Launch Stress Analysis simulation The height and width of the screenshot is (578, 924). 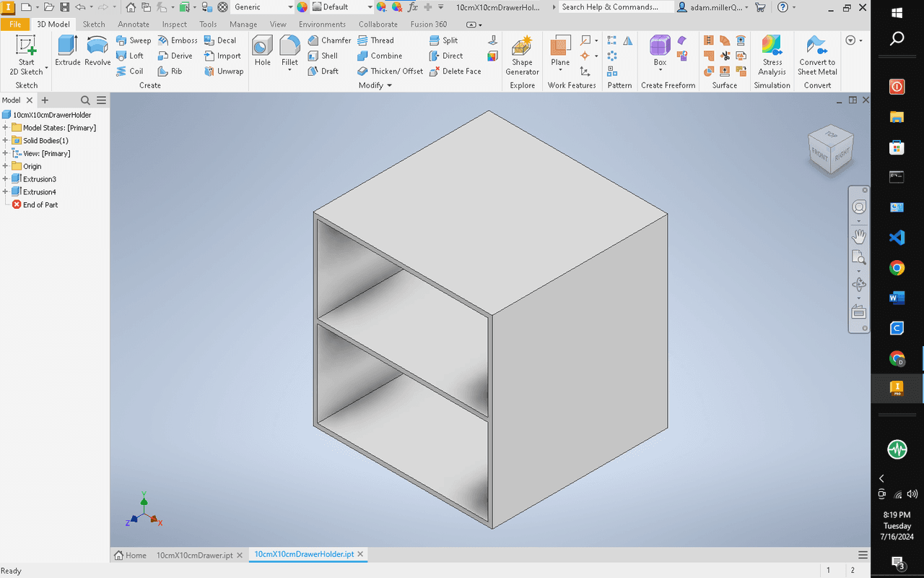[772, 55]
